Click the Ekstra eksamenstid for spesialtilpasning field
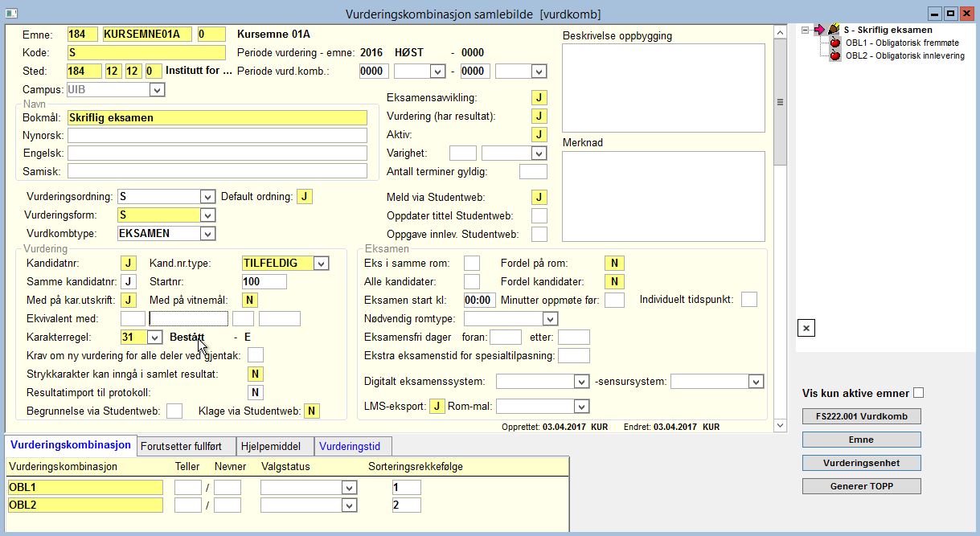Image resolution: width=980 pixels, height=536 pixels. (x=574, y=355)
